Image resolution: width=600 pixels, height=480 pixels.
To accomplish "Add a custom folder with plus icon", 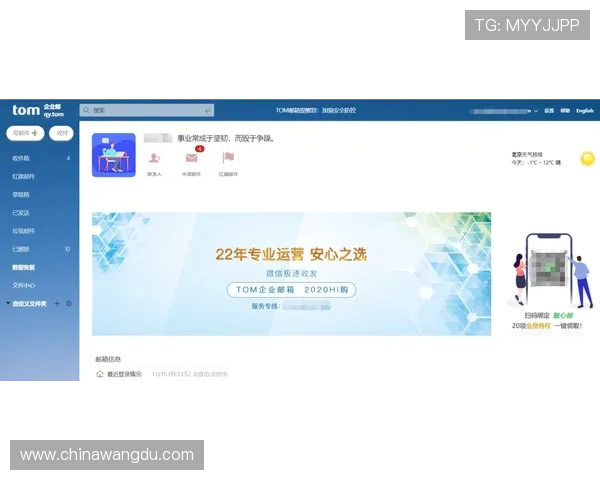I will tap(57, 304).
